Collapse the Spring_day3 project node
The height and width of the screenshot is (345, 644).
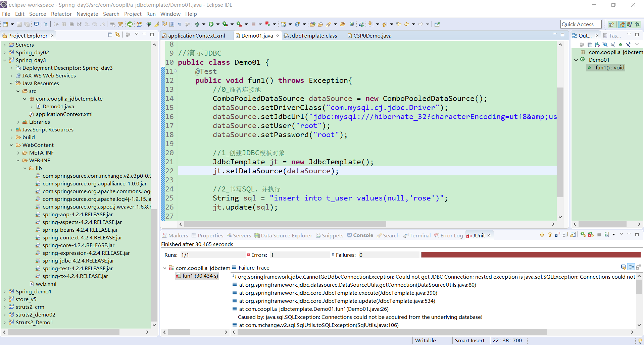coord(4,60)
